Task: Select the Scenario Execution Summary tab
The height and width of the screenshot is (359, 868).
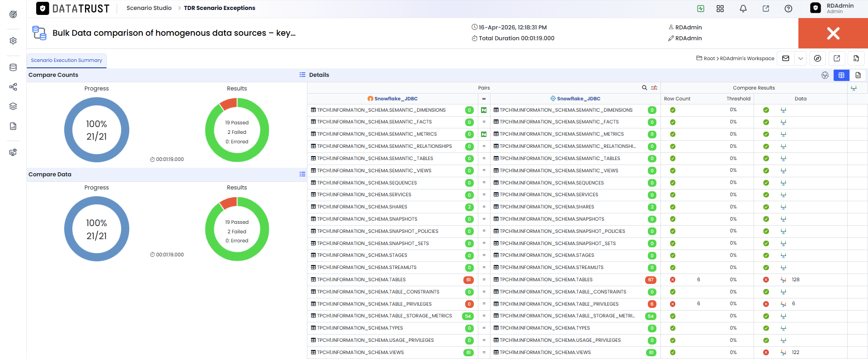Action: (x=66, y=60)
